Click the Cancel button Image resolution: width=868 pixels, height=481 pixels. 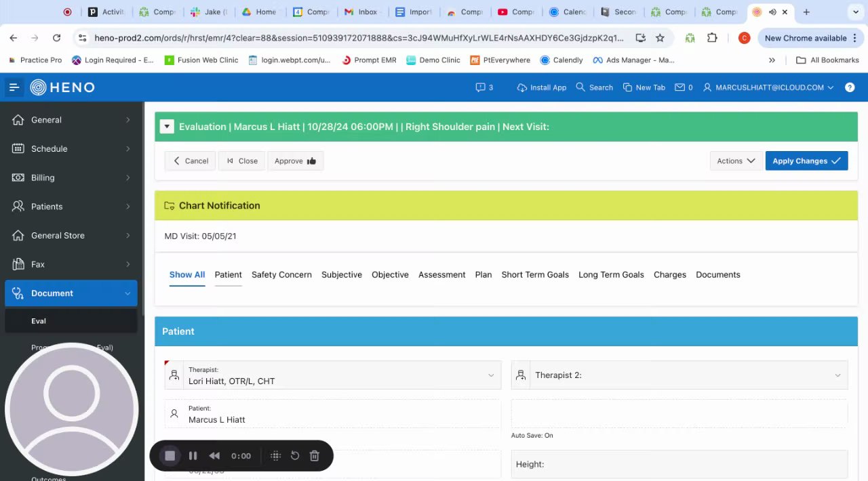[191, 161]
